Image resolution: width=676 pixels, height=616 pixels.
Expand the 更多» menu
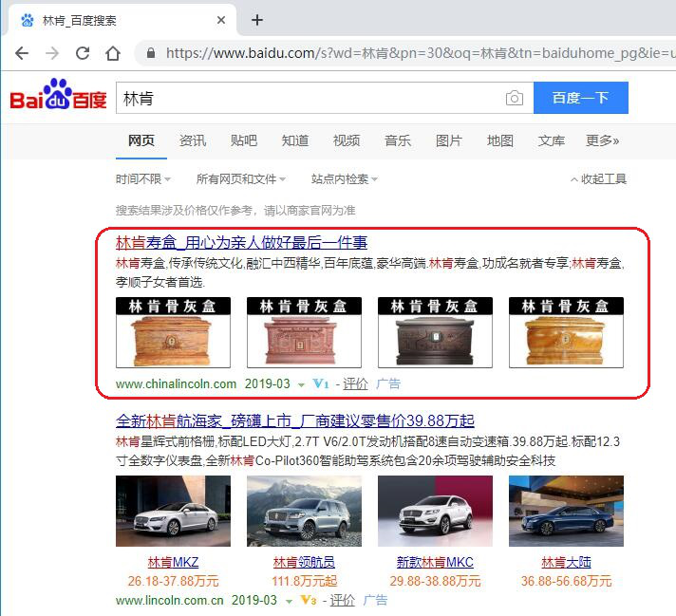pyautogui.click(x=602, y=140)
